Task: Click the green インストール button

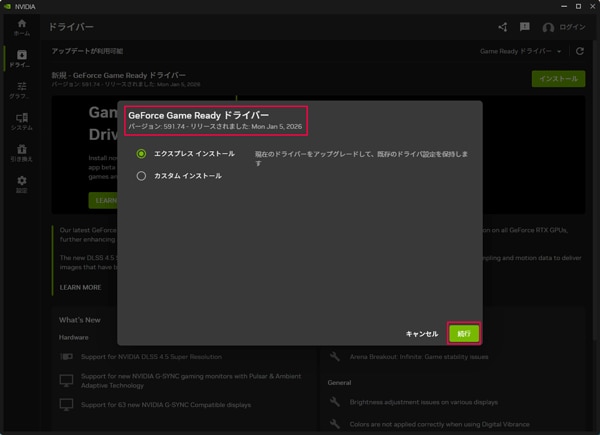Action: 558,79
